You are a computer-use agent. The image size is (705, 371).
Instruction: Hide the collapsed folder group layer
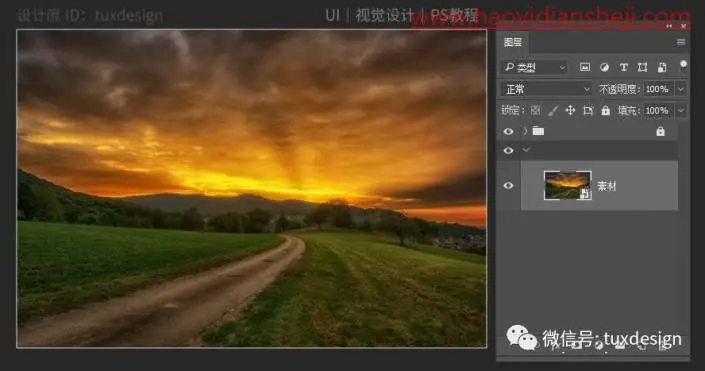click(x=508, y=131)
